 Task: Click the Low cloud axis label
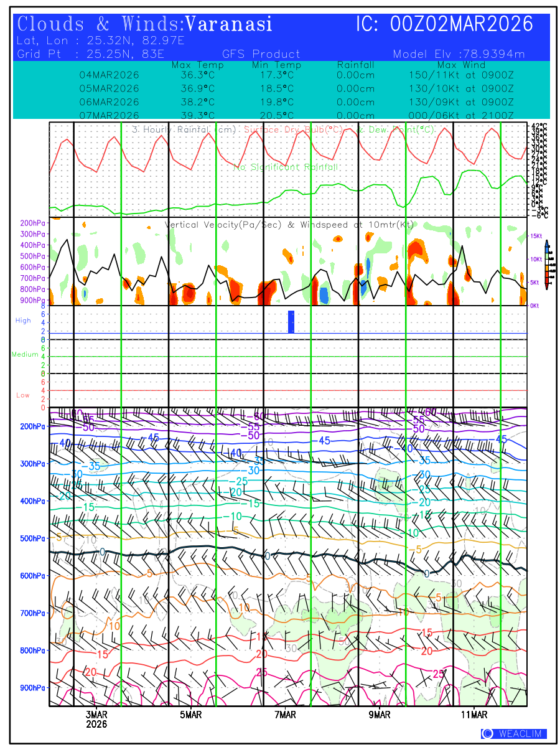pyautogui.click(x=23, y=395)
